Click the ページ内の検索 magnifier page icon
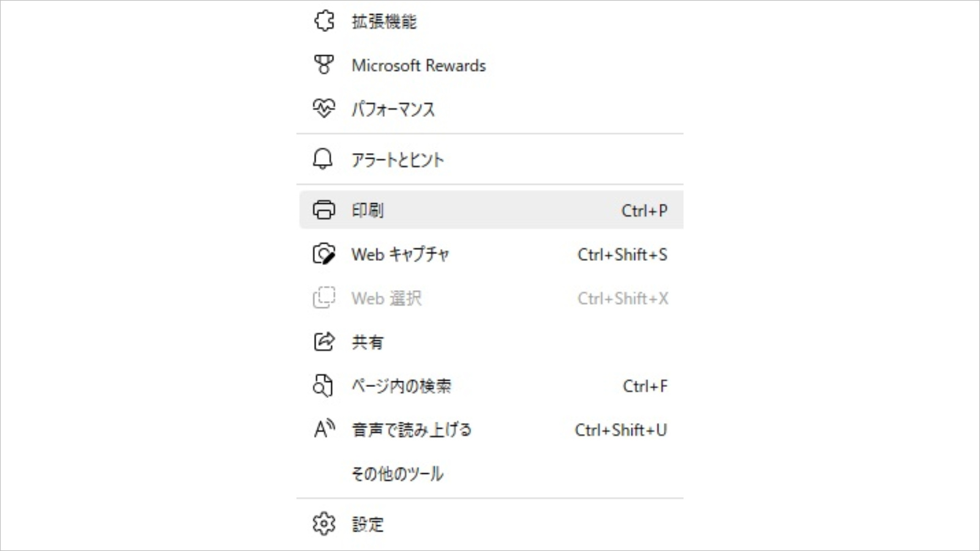This screenshot has width=980, height=551. (323, 386)
